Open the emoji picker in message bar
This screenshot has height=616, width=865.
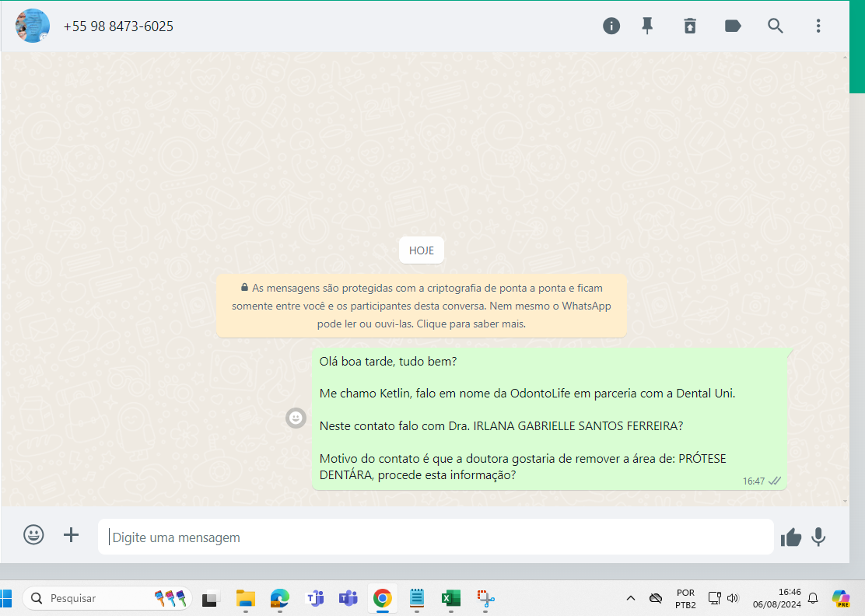pyautogui.click(x=33, y=535)
